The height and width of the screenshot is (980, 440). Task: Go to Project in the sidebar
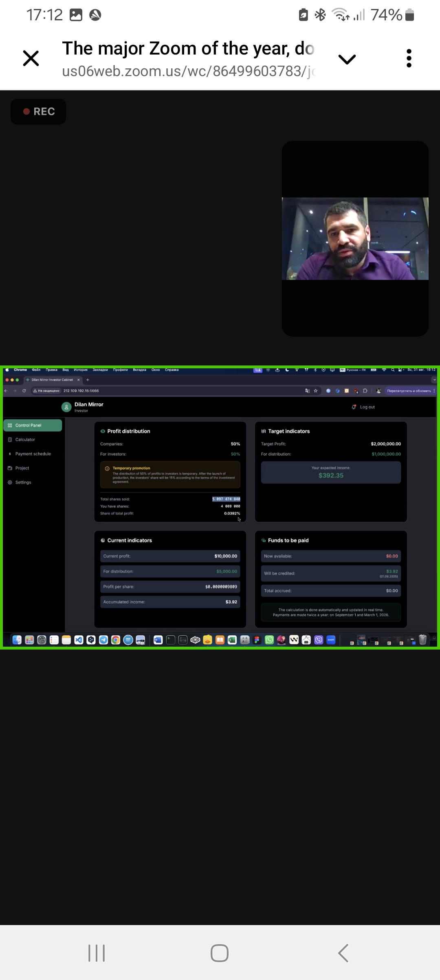(22, 468)
